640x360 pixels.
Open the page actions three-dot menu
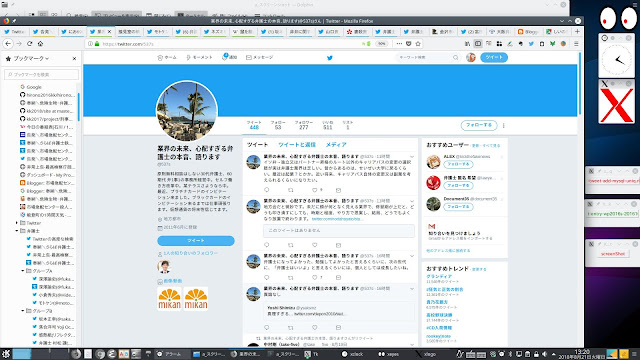pyautogui.click(x=399, y=44)
